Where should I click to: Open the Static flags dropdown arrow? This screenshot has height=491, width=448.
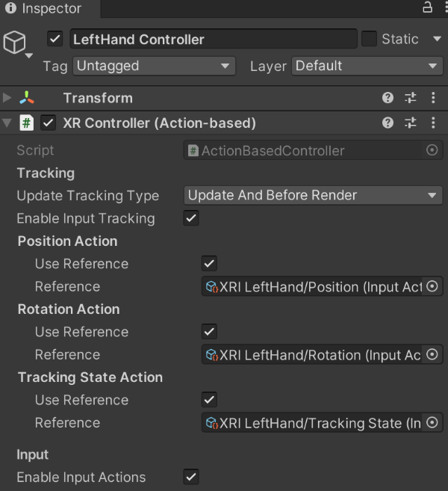click(437, 39)
